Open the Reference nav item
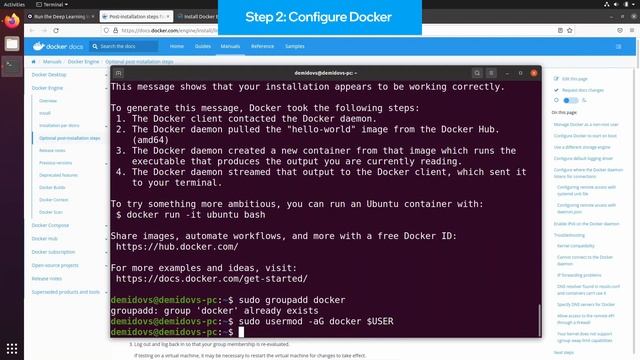 pos(262,46)
